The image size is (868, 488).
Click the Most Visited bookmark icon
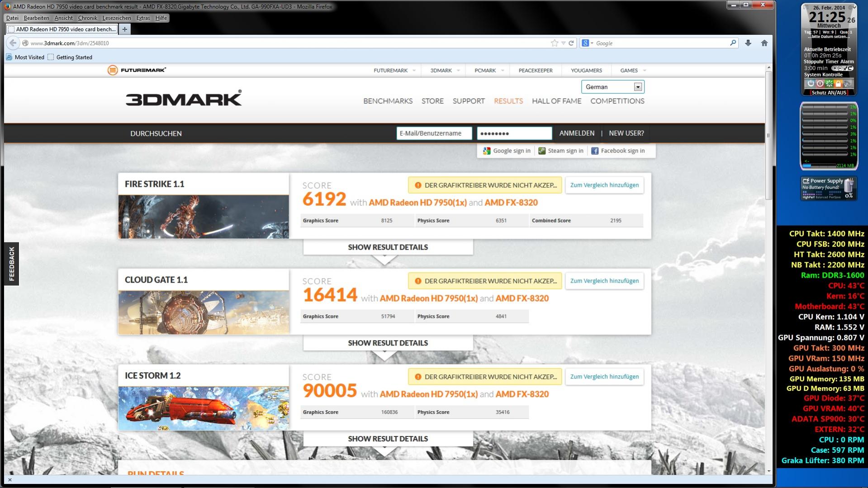click(9, 57)
